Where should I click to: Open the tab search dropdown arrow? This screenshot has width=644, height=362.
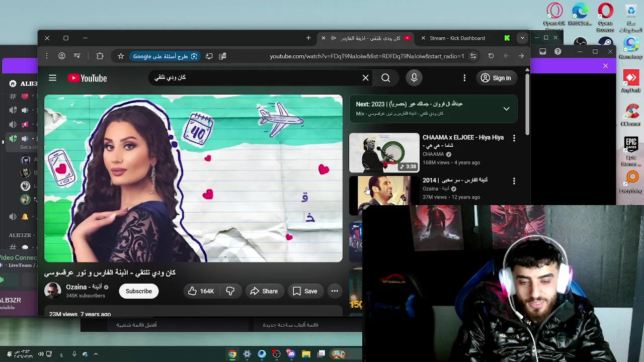coord(522,38)
